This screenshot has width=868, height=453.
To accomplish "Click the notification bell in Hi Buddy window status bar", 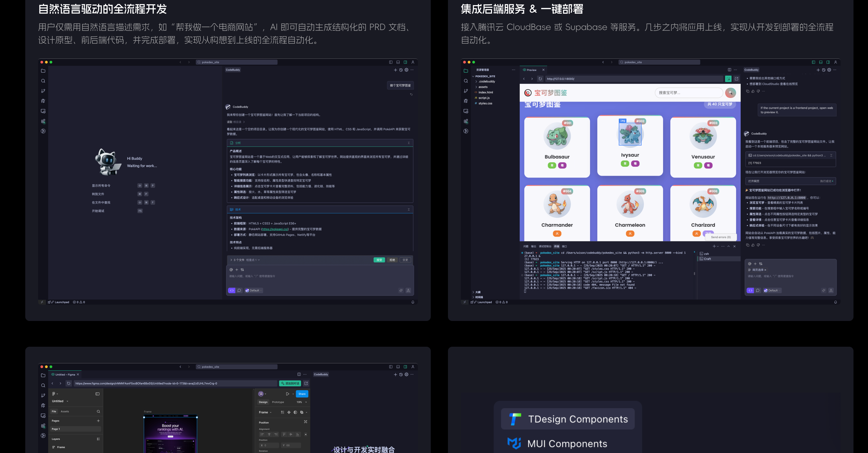I will [x=413, y=302].
